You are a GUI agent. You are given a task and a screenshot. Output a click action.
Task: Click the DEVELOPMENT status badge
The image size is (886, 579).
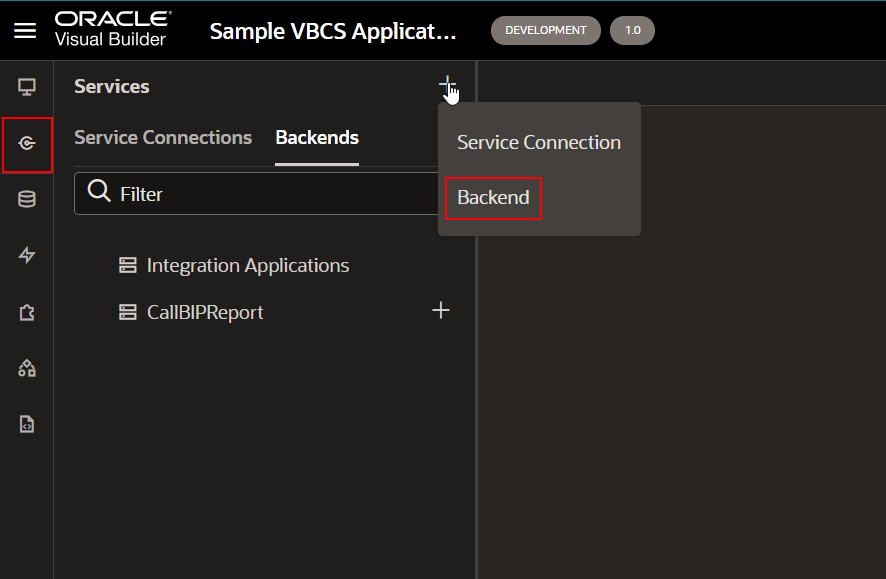click(545, 31)
